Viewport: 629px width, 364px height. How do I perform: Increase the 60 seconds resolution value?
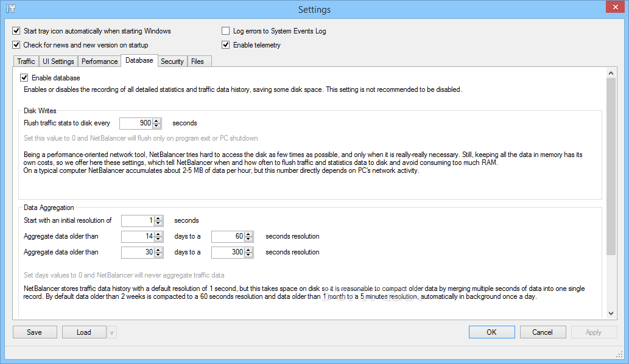tap(248, 234)
